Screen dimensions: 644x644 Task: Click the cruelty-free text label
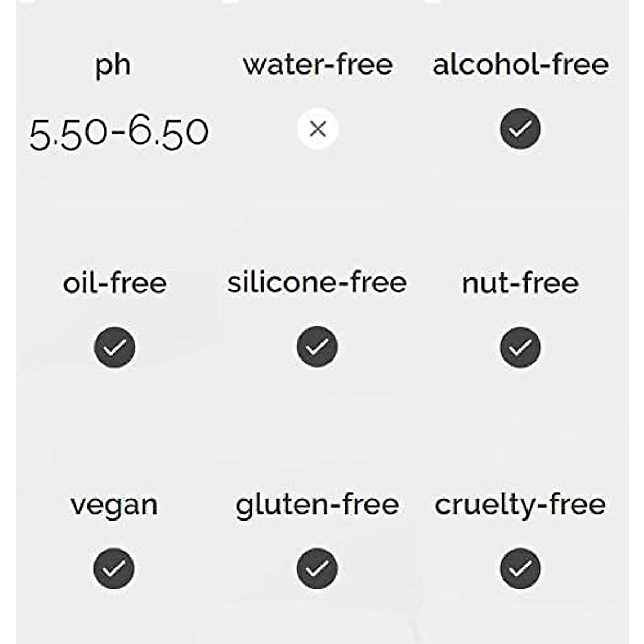(x=520, y=504)
